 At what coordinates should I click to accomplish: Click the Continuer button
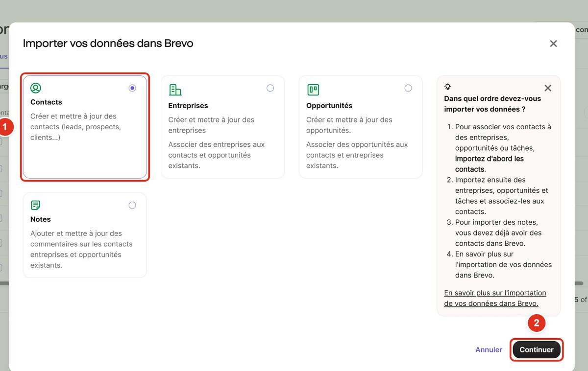click(537, 349)
